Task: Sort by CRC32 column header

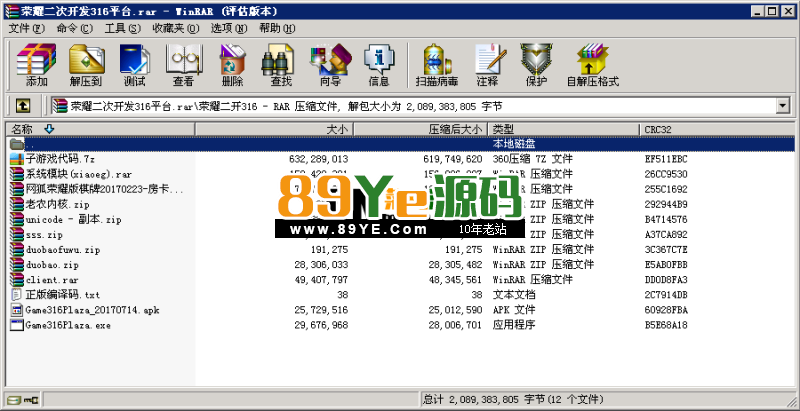Action: pyautogui.click(x=716, y=130)
